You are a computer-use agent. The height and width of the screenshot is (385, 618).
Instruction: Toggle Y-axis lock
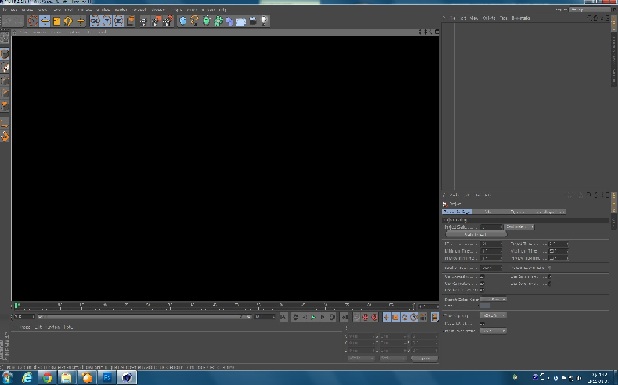tap(107, 21)
